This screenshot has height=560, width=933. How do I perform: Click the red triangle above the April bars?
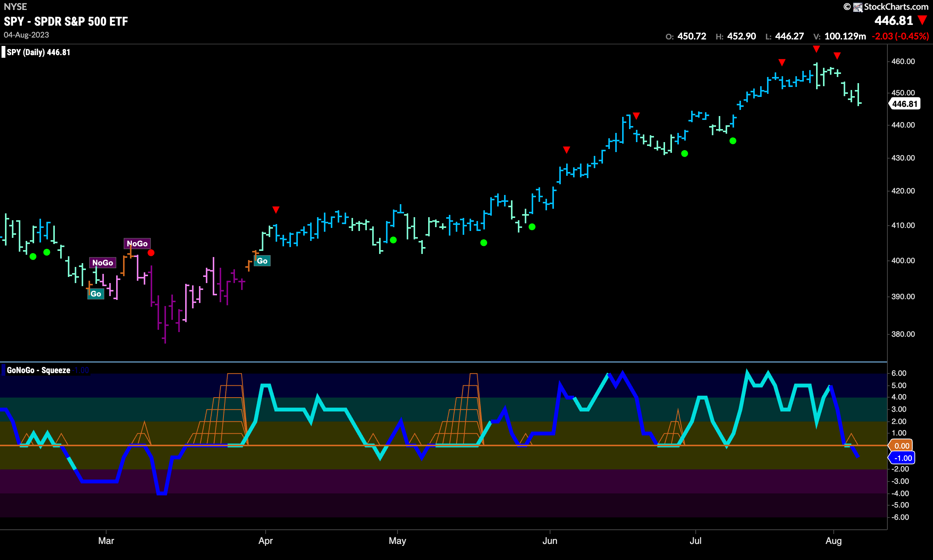(x=276, y=210)
